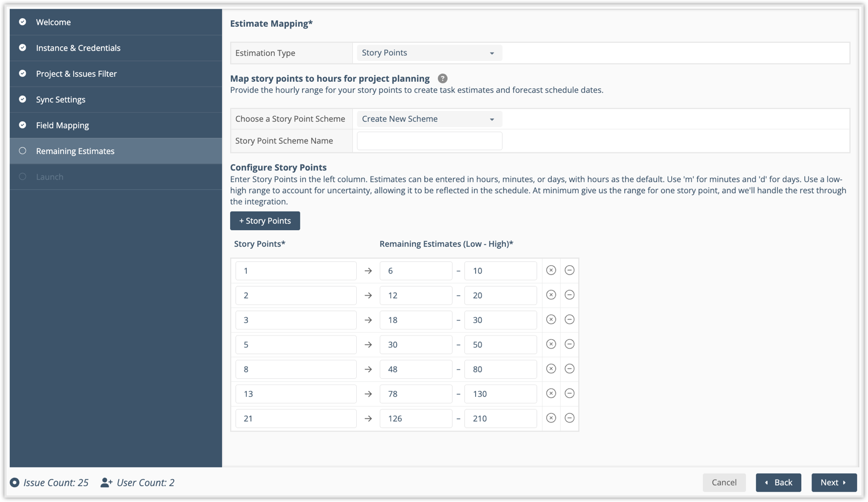Screen dimensions: 868x502
Task: Expand the Story Point Scheme dropdown
Action: click(x=429, y=119)
